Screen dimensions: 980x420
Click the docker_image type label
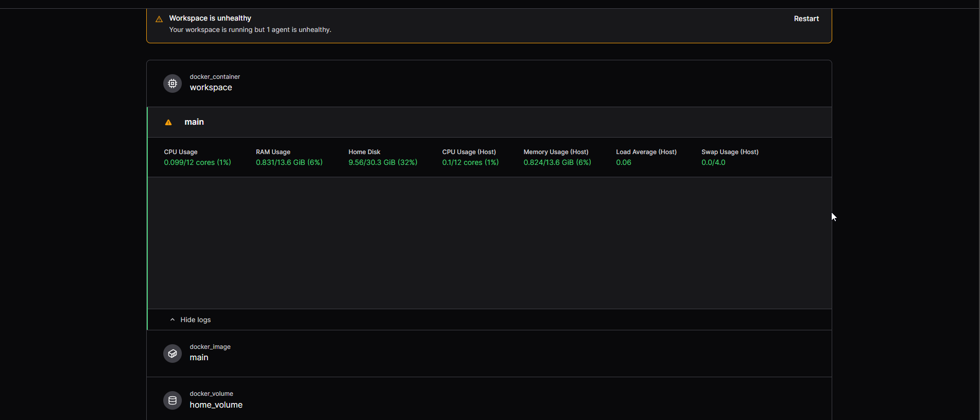point(210,347)
